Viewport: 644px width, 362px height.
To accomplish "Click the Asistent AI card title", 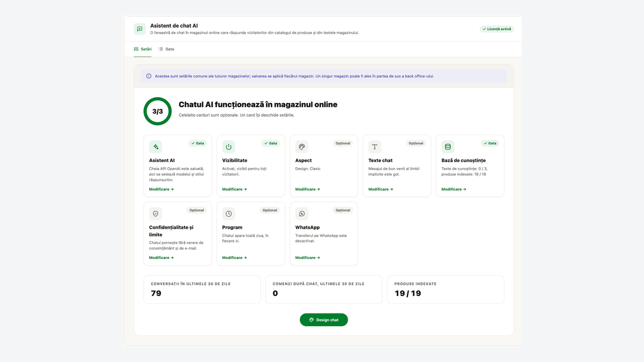I will (x=162, y=160).
